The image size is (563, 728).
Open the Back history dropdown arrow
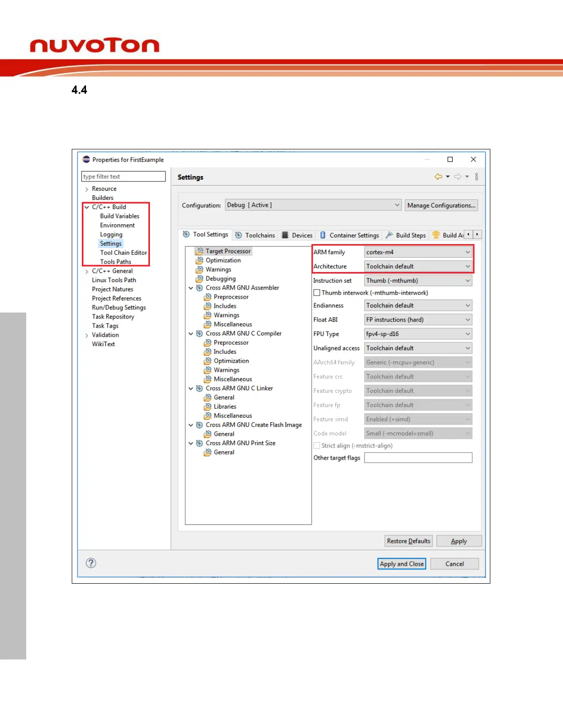(448, 176)
